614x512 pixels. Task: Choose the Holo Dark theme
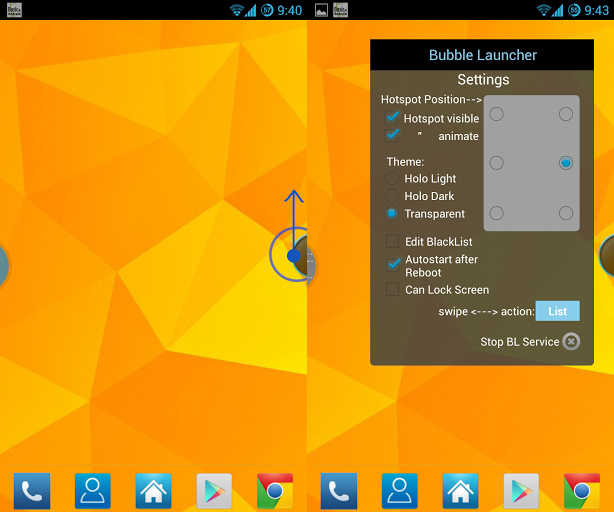click(392, 196)
